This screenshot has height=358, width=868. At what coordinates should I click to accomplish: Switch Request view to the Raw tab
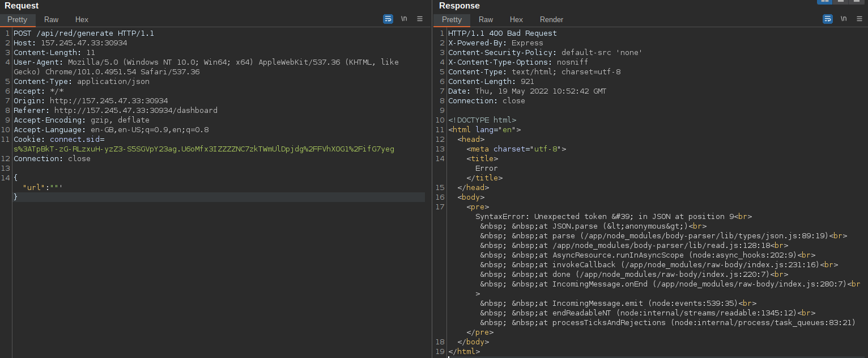click(51, 20)
